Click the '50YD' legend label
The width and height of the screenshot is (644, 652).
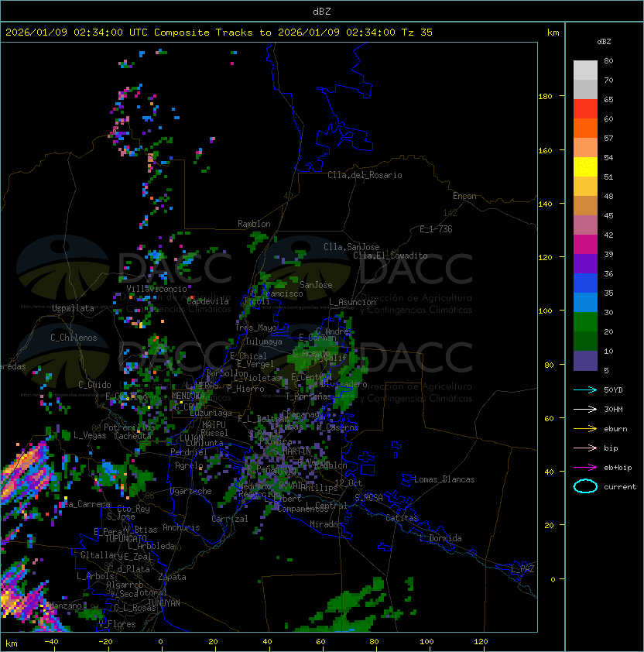coord(613,390)
